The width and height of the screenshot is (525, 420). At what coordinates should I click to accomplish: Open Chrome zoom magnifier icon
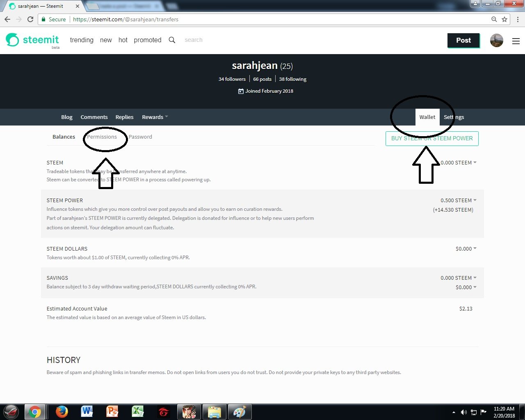pyautogui.click(x=494, y=19)
